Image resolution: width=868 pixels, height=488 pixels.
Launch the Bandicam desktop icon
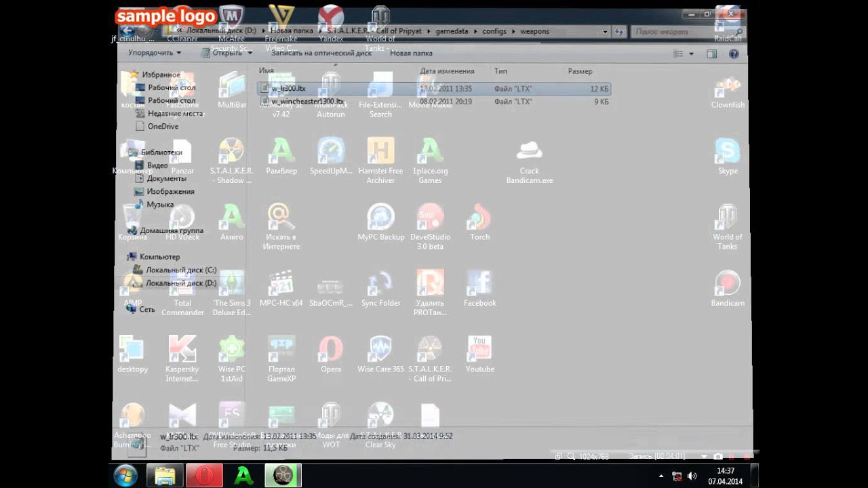click(x=728, y=289)
